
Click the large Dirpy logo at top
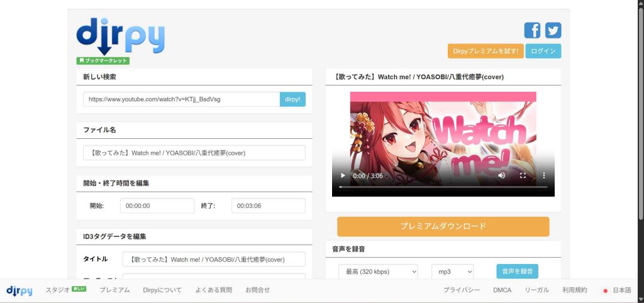pos(120,36)
